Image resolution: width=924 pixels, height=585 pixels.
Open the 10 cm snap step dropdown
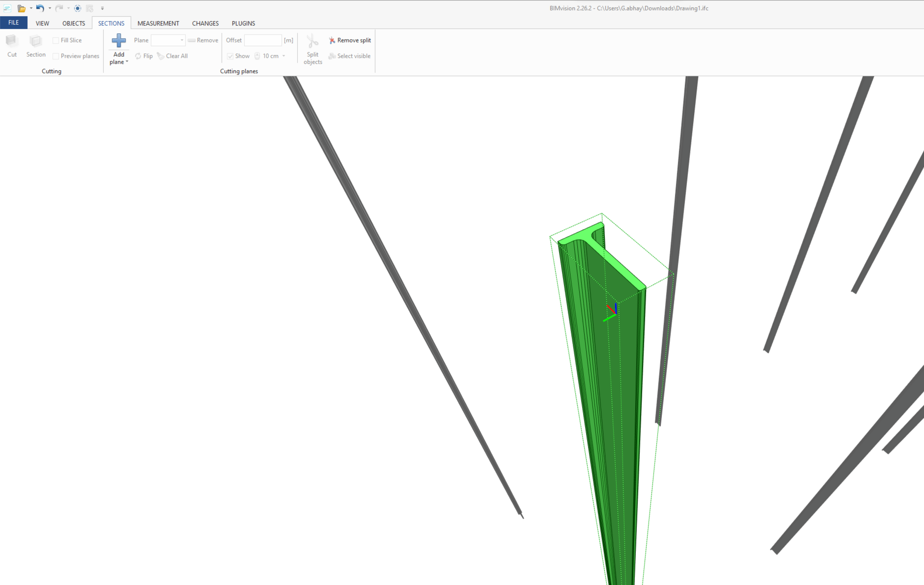pos(284,56)
